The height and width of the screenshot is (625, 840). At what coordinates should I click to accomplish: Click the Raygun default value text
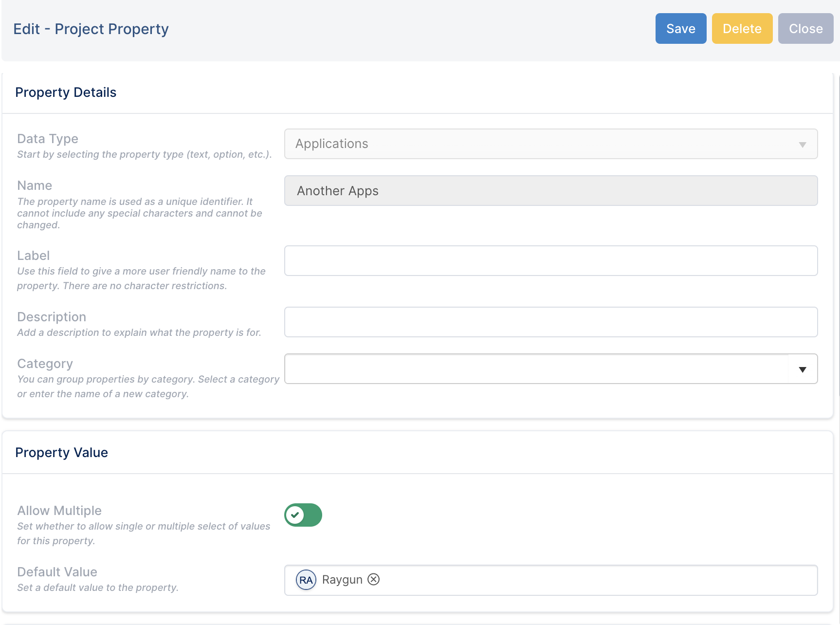[342, 579]
